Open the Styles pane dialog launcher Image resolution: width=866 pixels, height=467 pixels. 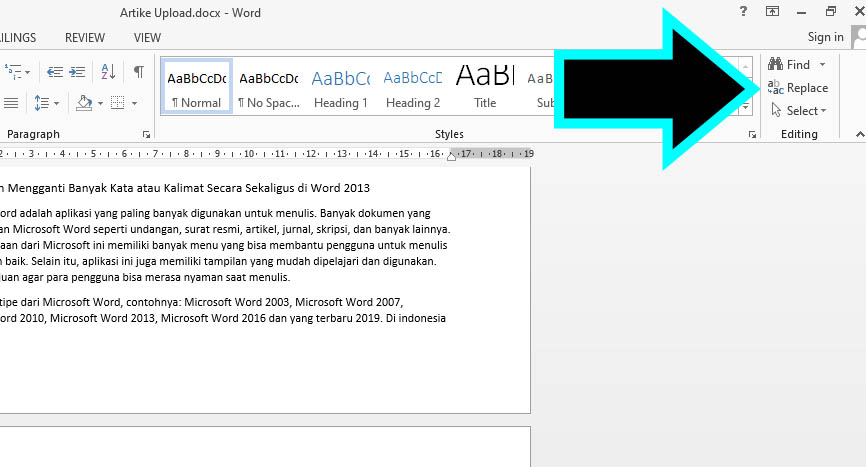point(752,134)
